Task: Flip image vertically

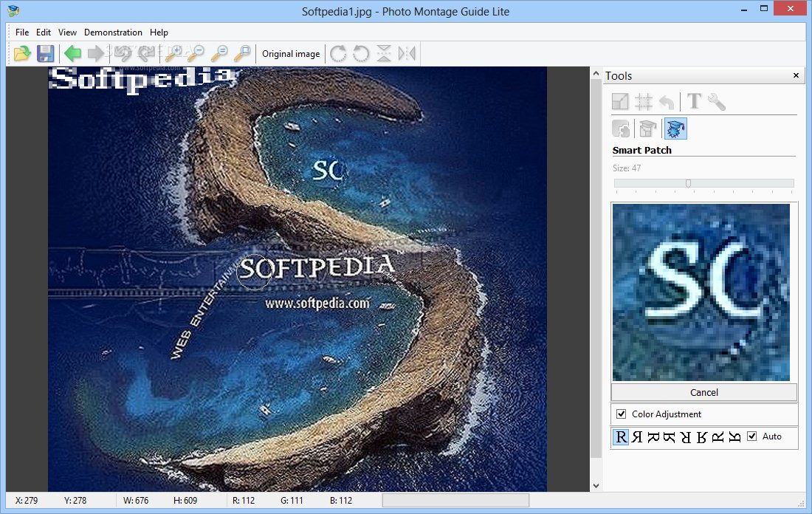Action: [384, 53]
